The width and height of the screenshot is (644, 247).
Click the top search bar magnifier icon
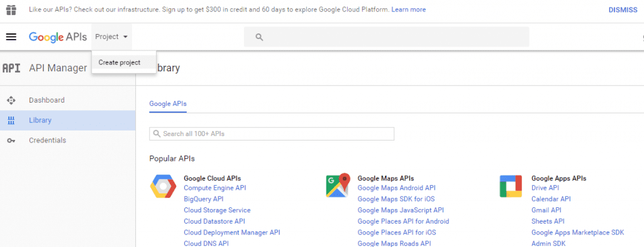click(259, 37)
